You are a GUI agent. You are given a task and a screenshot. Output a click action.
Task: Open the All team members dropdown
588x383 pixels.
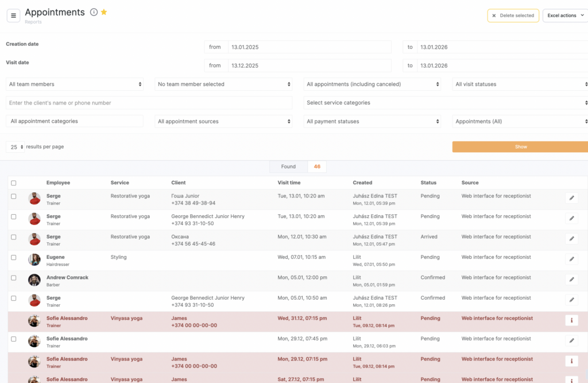[75, 84]
